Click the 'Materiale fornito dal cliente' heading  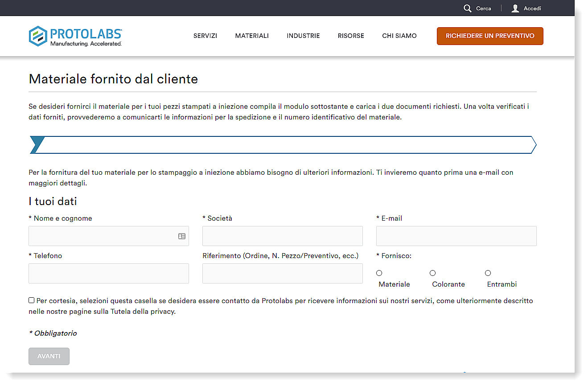(x=113, y=79)
